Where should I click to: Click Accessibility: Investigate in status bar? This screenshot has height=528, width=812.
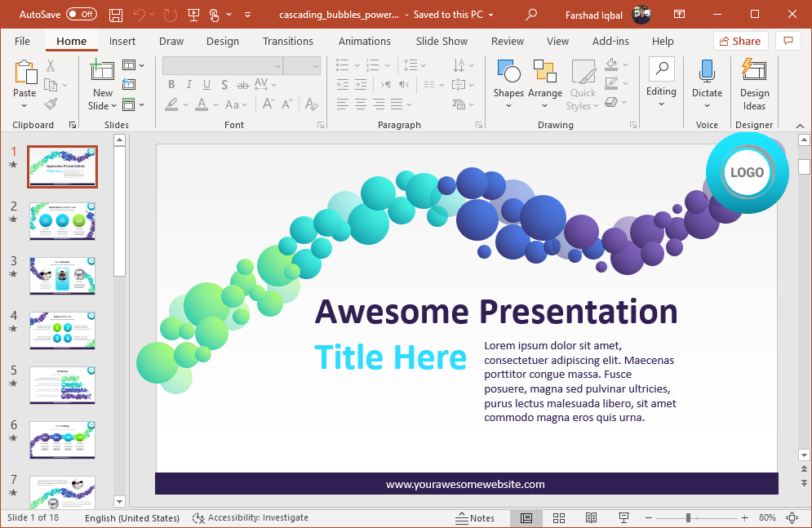(251, 518)
